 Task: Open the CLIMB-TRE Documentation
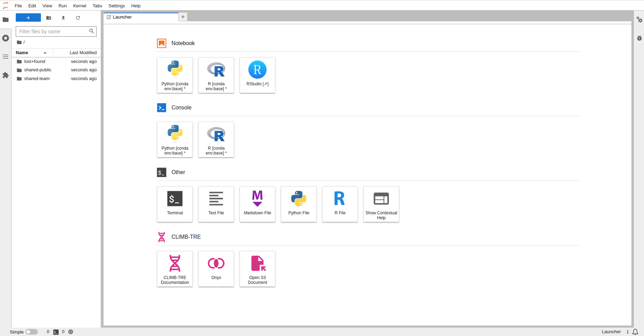coord(175,269)
